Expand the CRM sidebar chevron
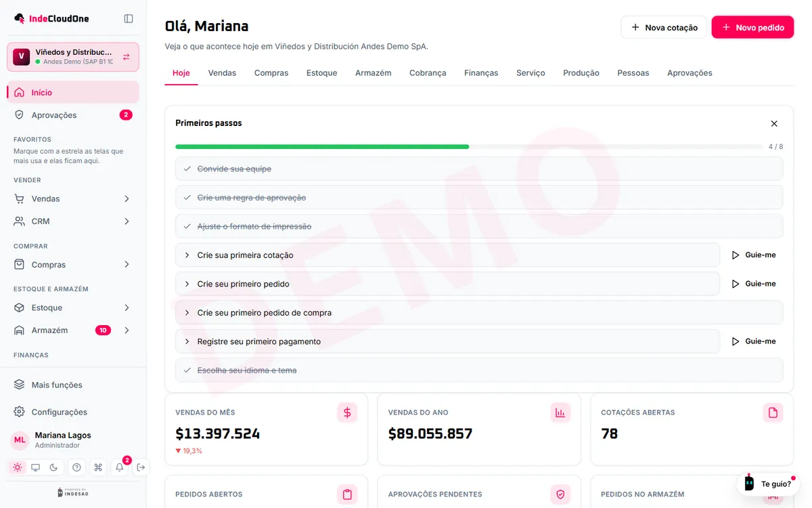812x508 pixels. point(127,221)
